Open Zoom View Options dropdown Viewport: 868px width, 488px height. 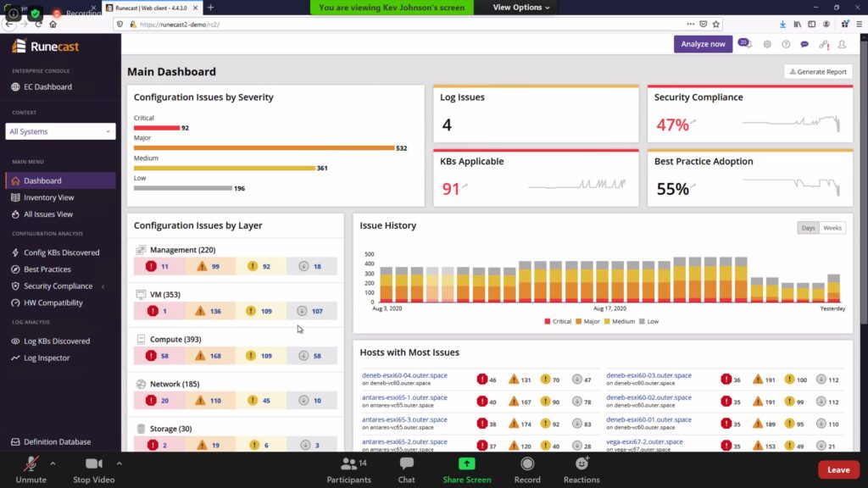521,7
